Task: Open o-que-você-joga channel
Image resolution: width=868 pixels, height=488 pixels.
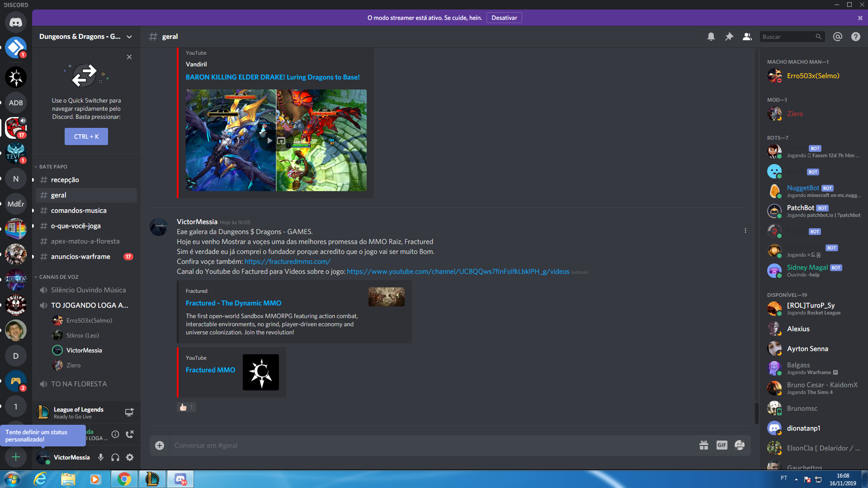Action: (x=86, y=226)
